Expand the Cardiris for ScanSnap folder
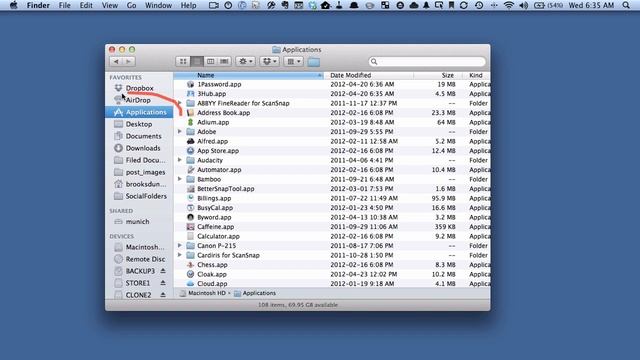 [x=180, y=255]
